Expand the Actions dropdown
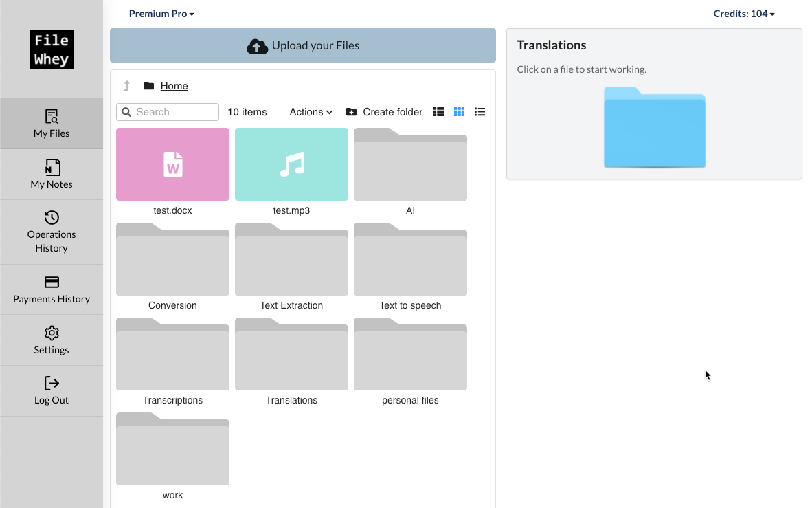The image size is (812, 508). 311,112
